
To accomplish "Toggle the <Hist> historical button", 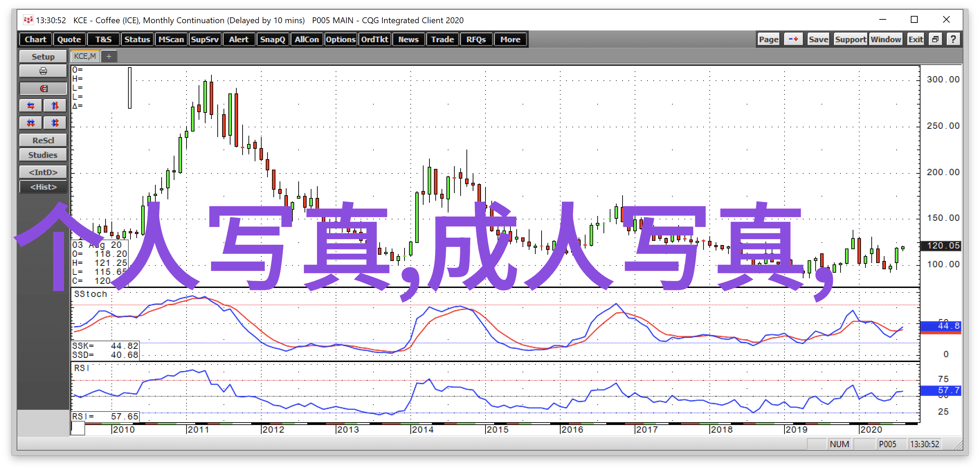I will [x=43, y=187].
